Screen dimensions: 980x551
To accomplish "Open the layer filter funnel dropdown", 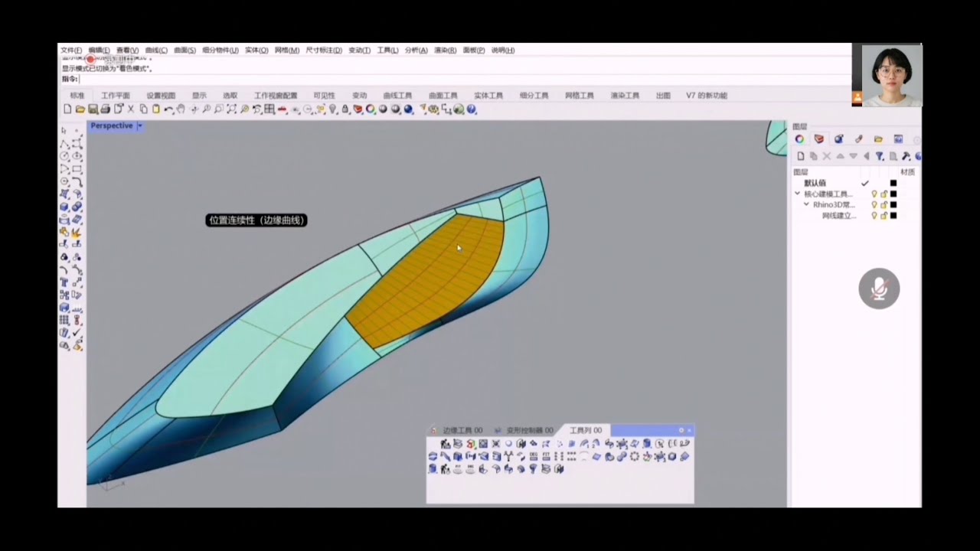I will pos(880,156).
